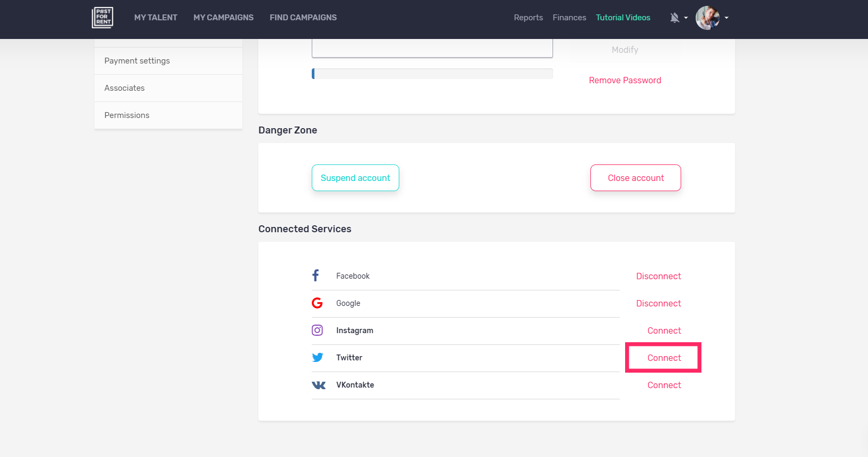Click the Connected Services heading
The image size is (868, 457).
tap(305, 229)
